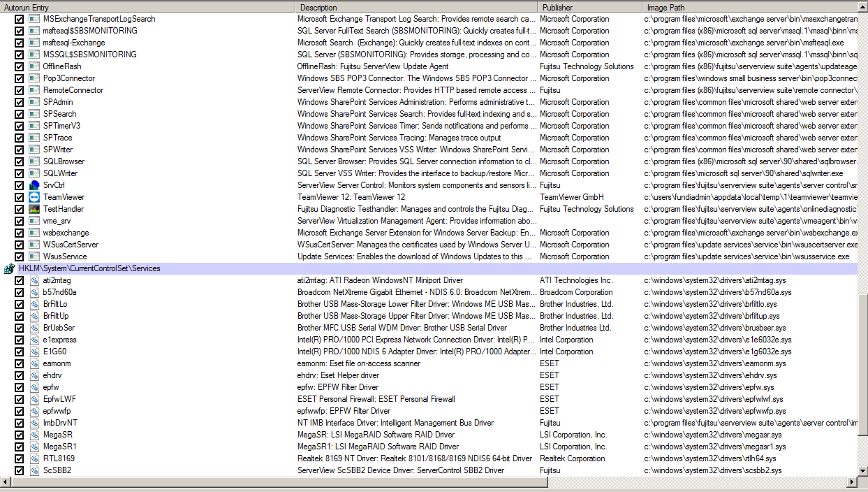The image size is (868, 492).
Task: Click the 'Brother MFC USB Serial WDM Driver' description
Action: 402,328
